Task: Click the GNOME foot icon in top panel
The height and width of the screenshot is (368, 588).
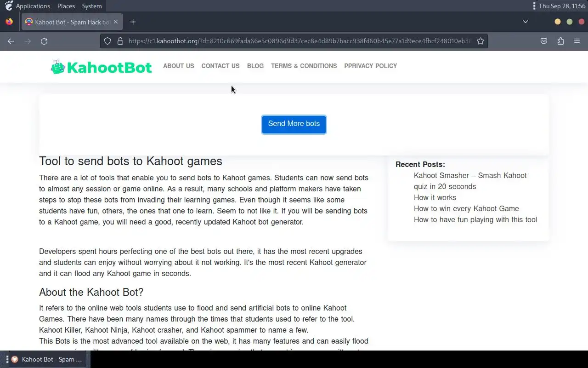Action: tap(8, 6)
